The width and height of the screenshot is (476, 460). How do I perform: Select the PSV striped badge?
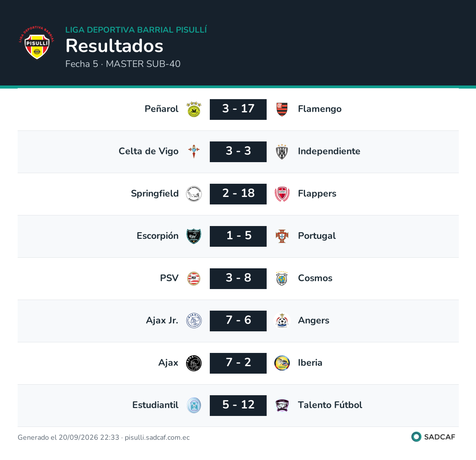(194, 278)
